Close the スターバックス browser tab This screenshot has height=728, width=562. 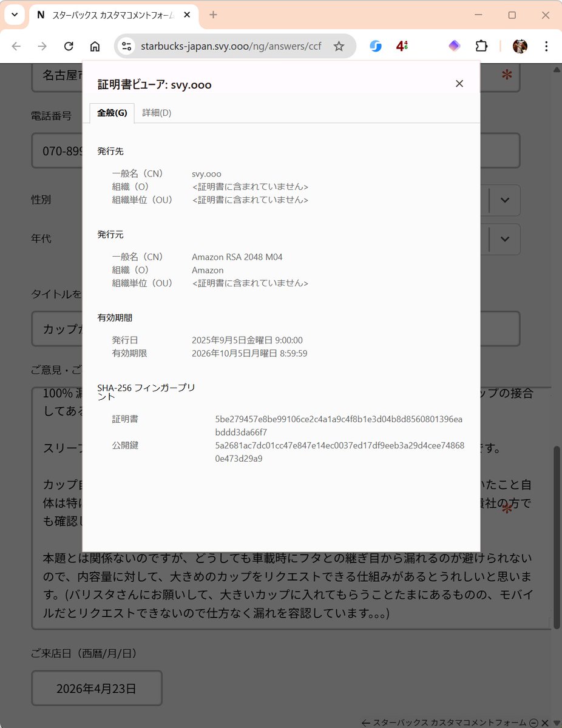[186, 15]
